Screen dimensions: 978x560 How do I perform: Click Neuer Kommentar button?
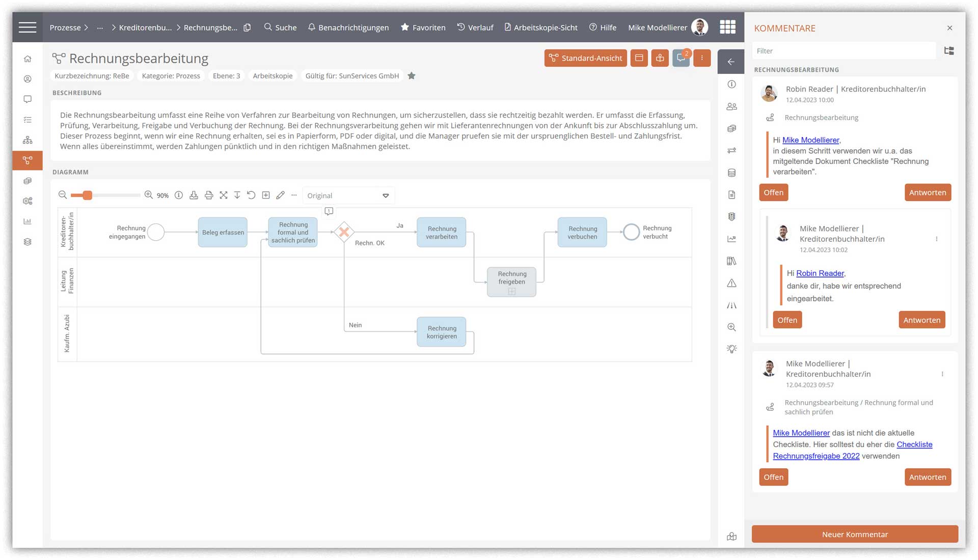(855, 534)
